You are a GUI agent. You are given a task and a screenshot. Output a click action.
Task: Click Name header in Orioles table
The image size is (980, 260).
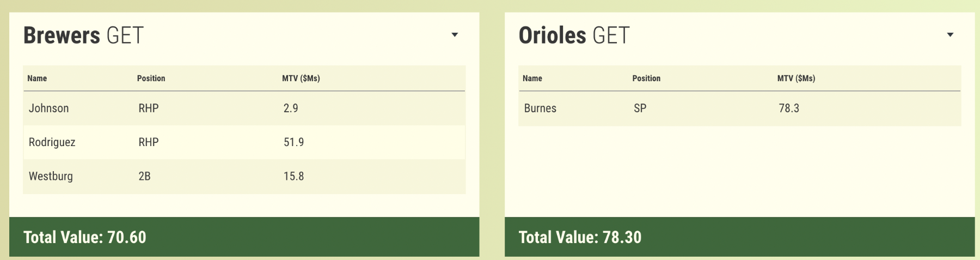(532, 78)
